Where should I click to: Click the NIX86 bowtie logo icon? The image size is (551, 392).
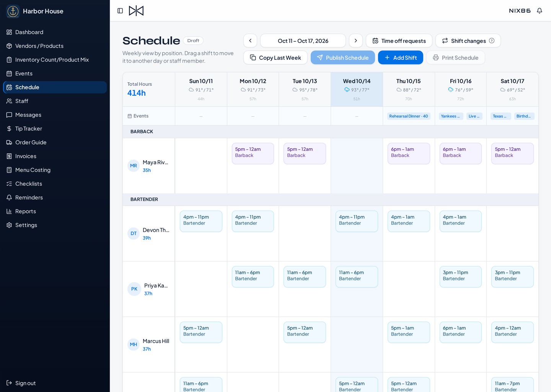(x=136, y=11)
